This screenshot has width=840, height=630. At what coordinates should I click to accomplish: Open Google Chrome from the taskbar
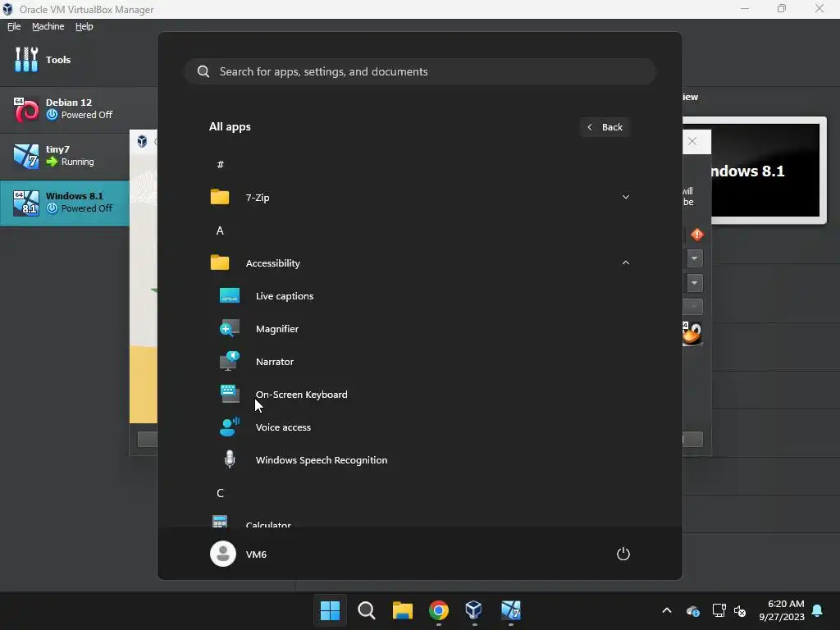[438, 609]
